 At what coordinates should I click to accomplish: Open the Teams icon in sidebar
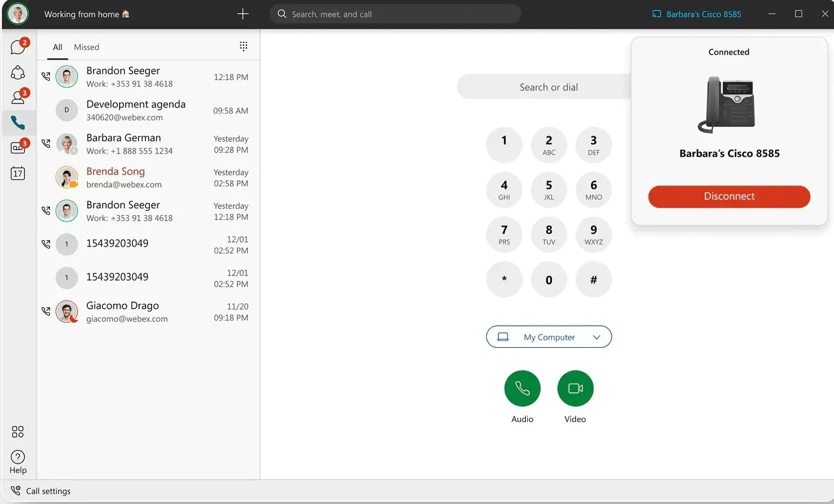18,73
